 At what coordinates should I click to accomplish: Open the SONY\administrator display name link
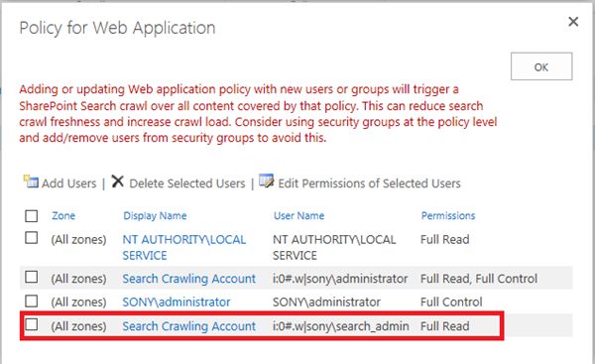[x=177, y=303]
